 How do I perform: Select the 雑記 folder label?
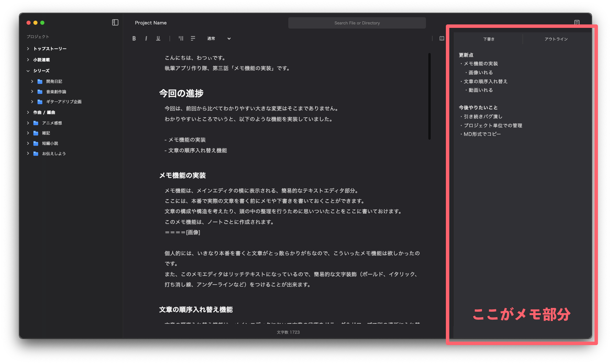coord(46,133)
